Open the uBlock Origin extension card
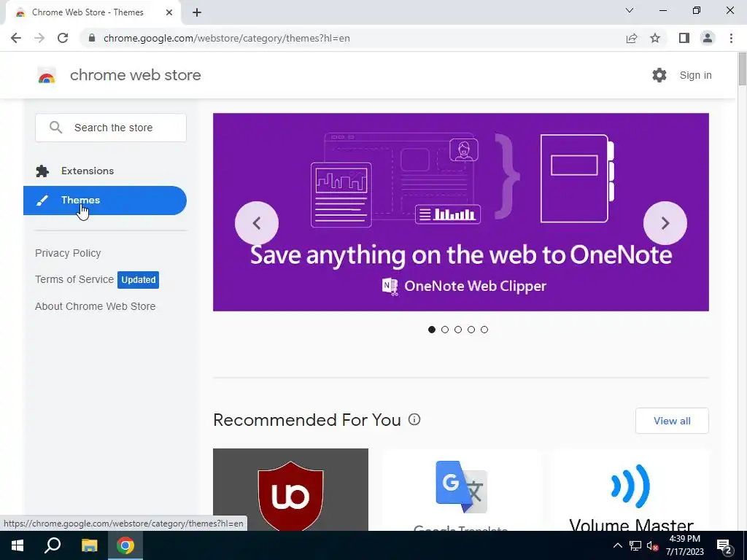 click(290, 489)
